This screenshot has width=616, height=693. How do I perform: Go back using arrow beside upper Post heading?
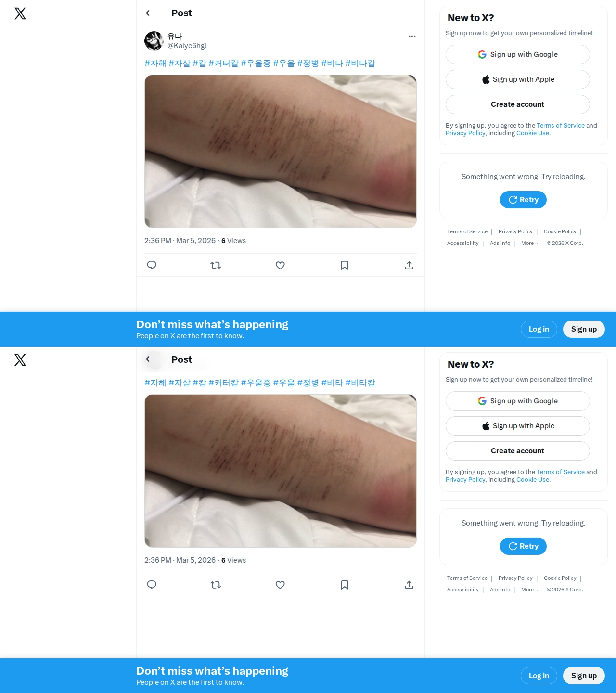[x=149, y=13]
